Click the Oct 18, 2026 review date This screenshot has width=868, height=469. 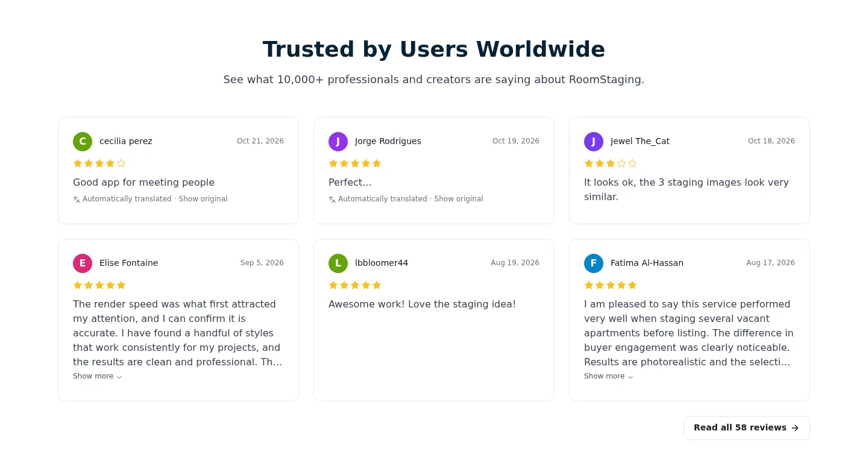click(x=772, y=141)
